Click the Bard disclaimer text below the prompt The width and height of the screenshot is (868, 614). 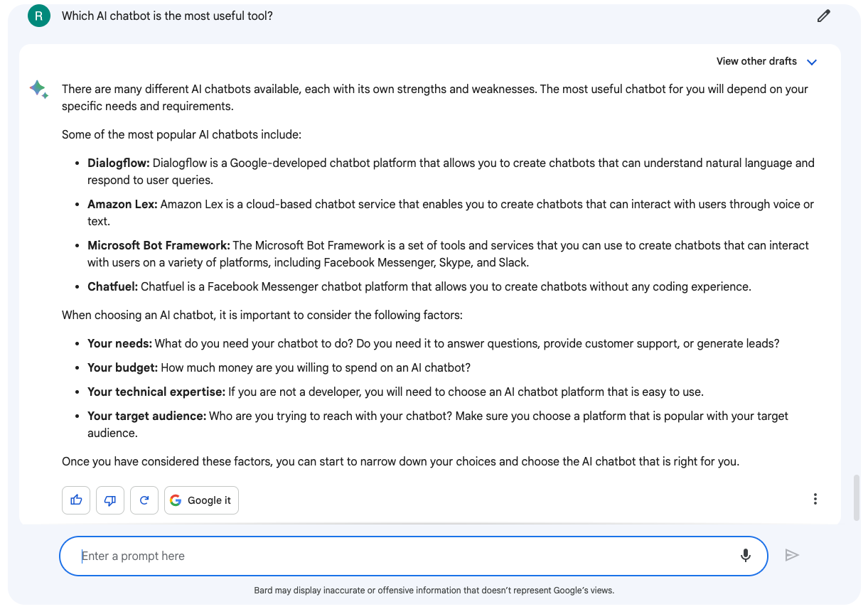coord(434,591)
